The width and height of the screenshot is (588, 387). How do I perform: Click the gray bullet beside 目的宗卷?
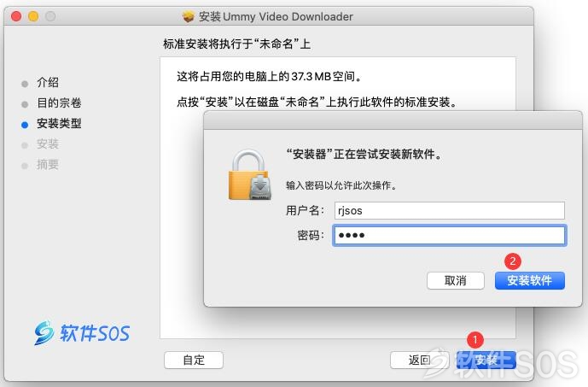tap(25, 104)
